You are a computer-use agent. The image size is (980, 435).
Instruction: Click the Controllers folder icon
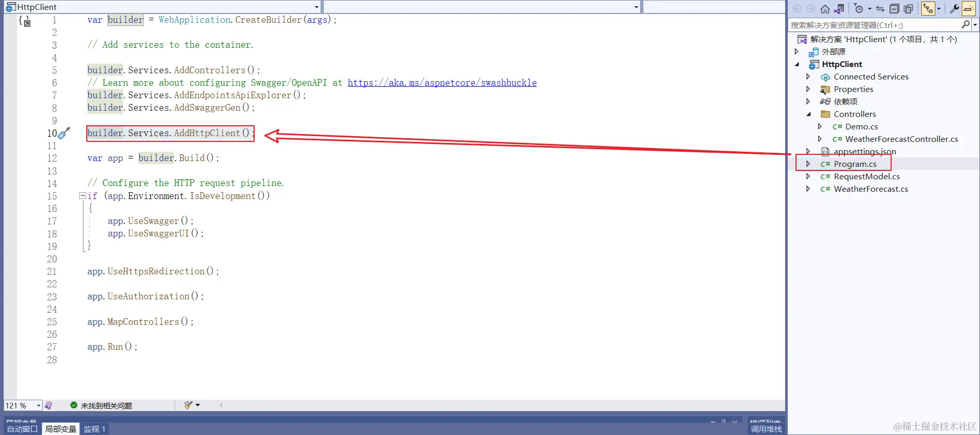825,114
